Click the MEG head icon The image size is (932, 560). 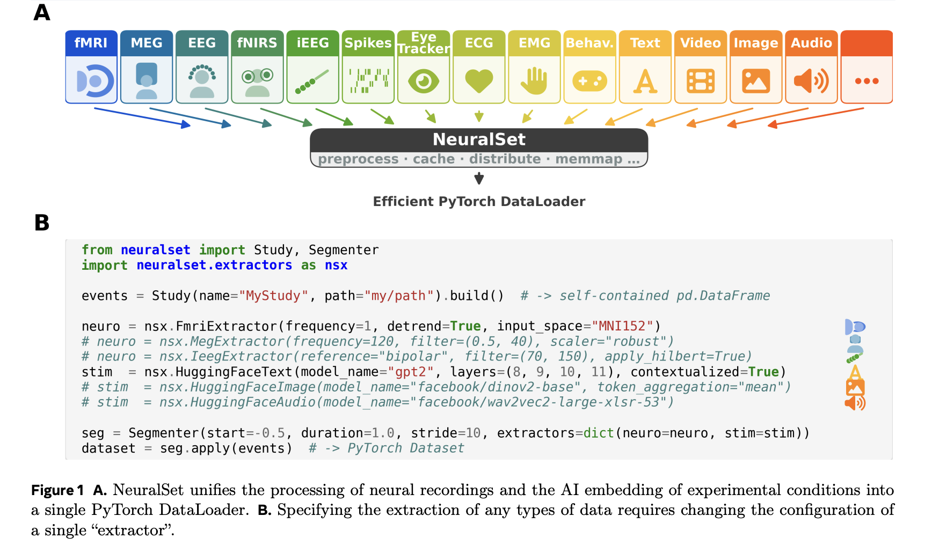tap(146, 79)
